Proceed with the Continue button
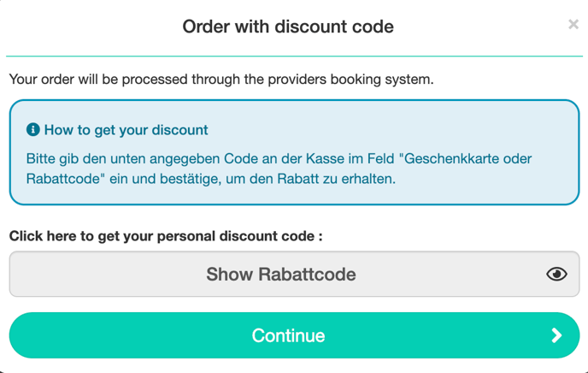 coord(294,335)
